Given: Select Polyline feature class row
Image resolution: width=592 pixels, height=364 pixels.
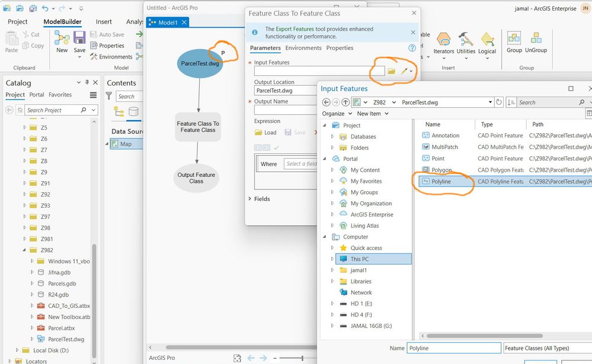Looking at the screenshot, I should [506, 182].
